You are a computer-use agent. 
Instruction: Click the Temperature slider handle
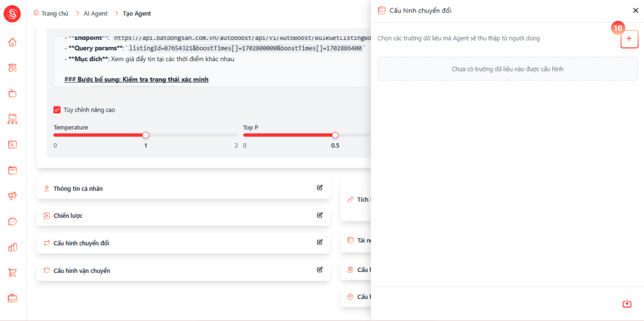pyautogui.click(x=146, y=135)
